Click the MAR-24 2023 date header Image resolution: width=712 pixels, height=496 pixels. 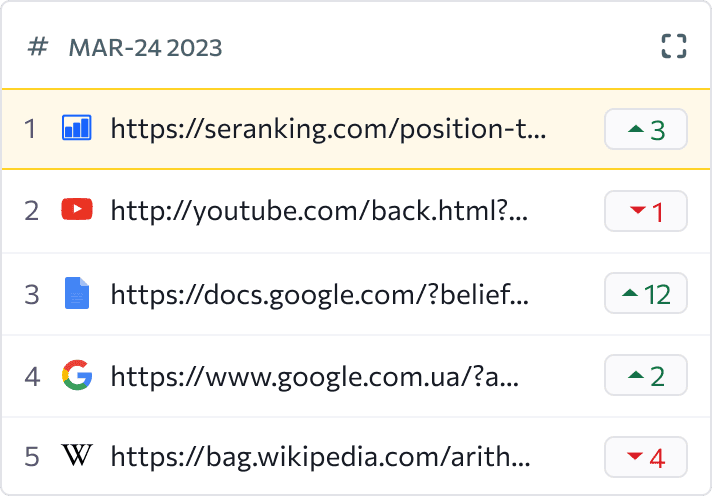pyautogui.click(x=145, y=48)
